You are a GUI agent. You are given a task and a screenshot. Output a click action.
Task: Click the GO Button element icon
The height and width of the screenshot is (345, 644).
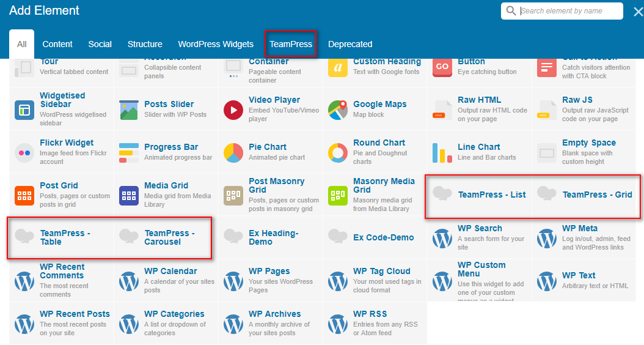(x=442, y=67)
